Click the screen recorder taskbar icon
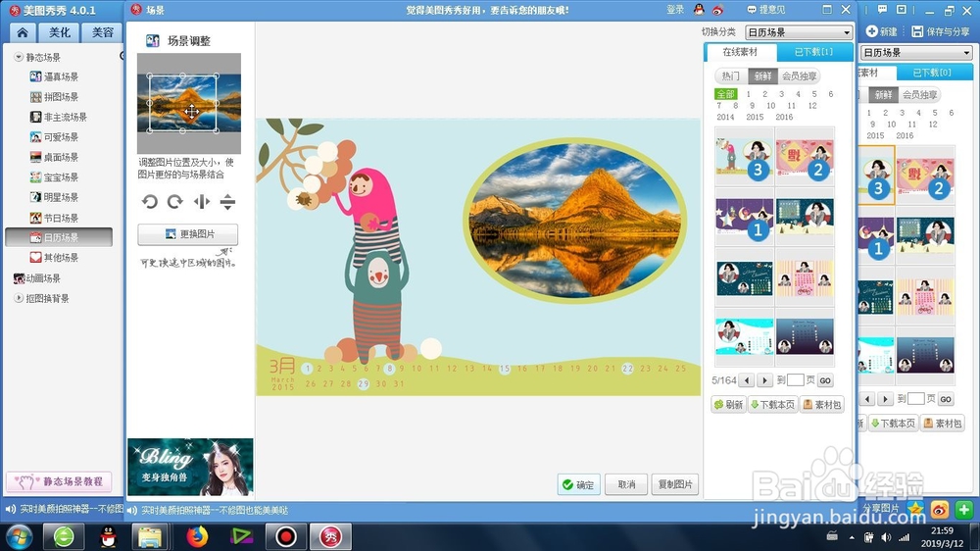 click(285, 536)
